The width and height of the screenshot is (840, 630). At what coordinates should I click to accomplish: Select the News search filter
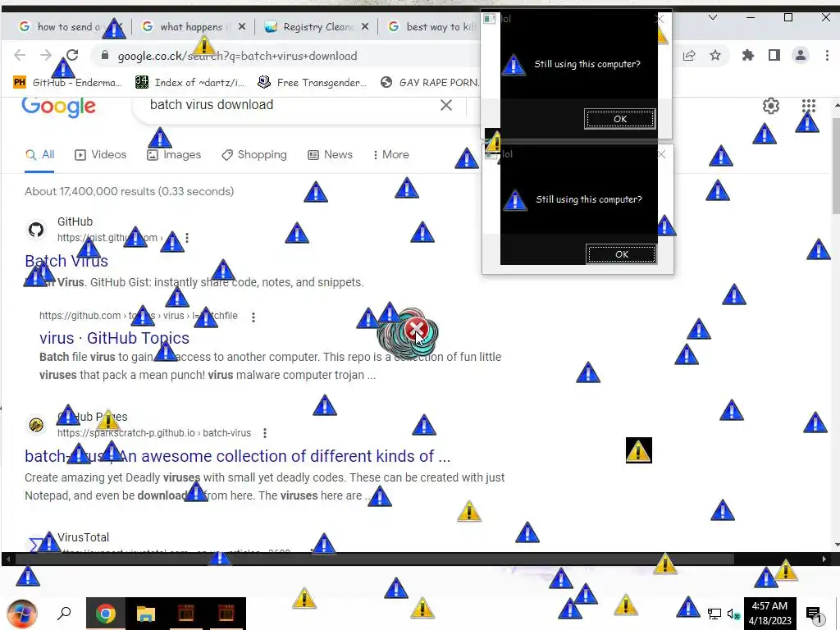pyautogui.click(x=330, y=155)
